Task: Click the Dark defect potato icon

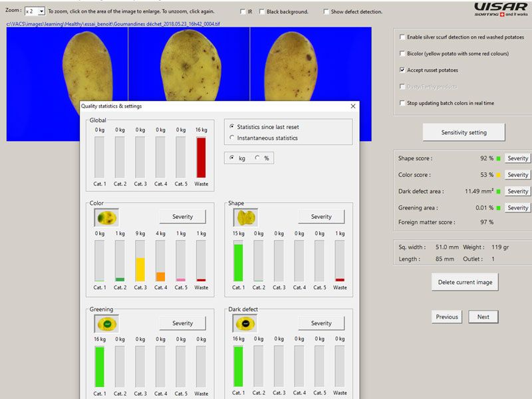Action: [x=245, y=323]
